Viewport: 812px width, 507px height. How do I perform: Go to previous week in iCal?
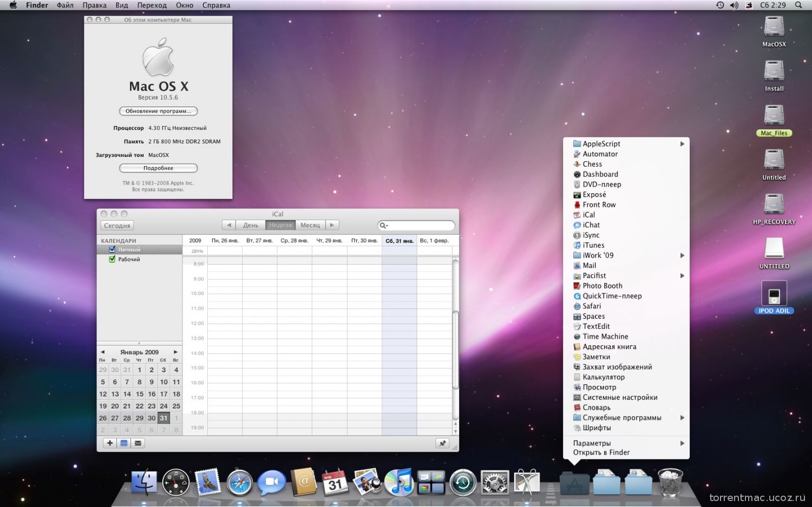(x=229, y=225)
